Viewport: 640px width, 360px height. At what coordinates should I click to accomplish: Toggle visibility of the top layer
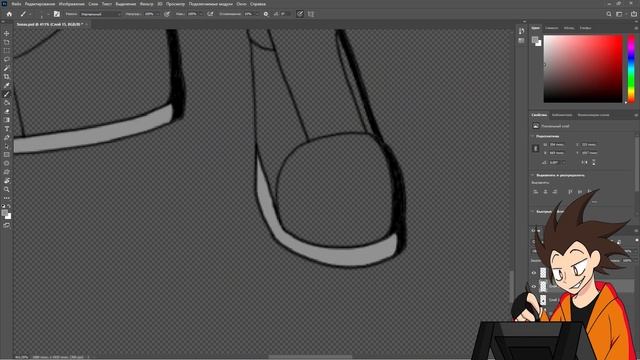(534, 273)
